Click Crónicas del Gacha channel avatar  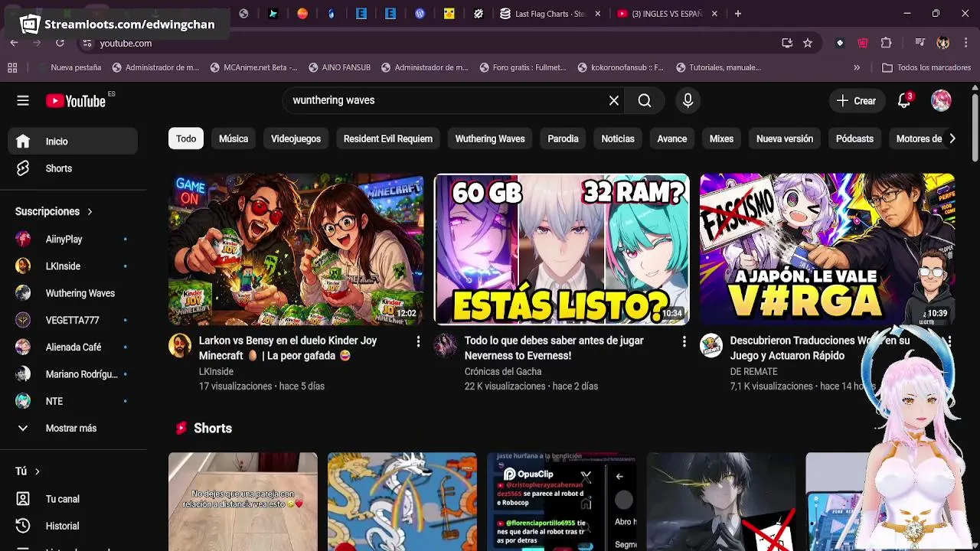click(446, 345)
